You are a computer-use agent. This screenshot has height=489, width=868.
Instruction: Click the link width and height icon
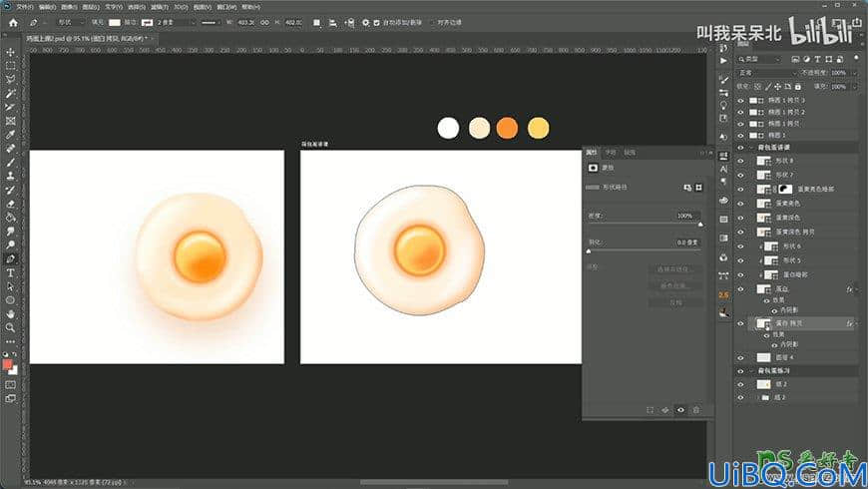point(264,23)
